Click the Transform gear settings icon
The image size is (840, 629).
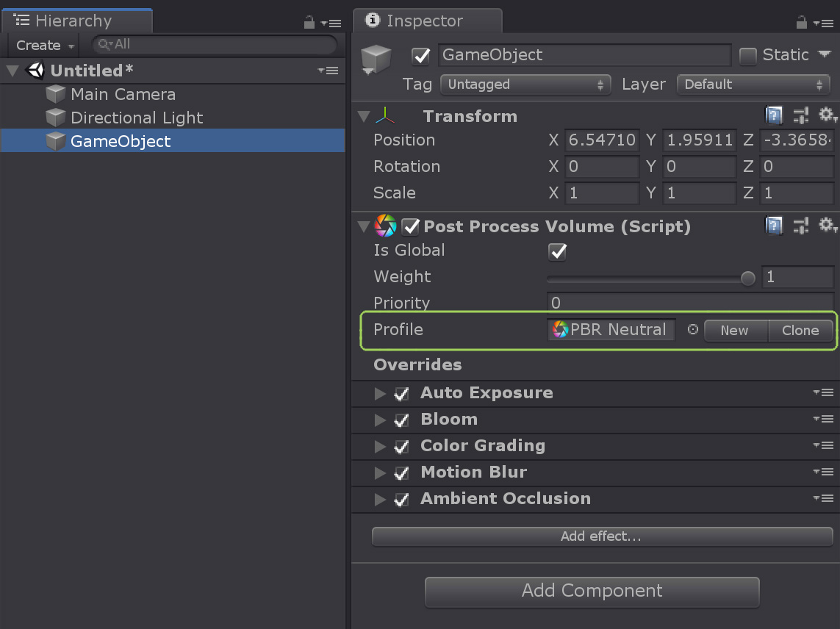click(x=828, y=115)
